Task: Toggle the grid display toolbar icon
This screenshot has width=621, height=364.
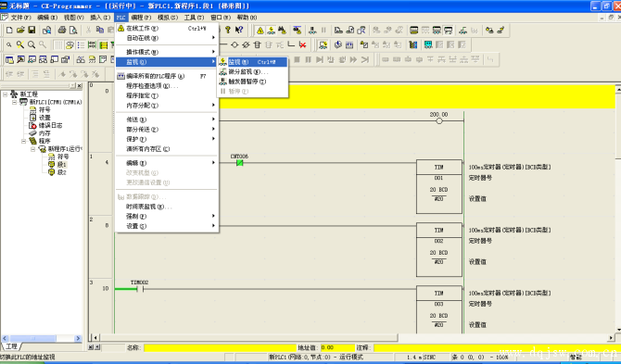Action: tap(58, 45)
